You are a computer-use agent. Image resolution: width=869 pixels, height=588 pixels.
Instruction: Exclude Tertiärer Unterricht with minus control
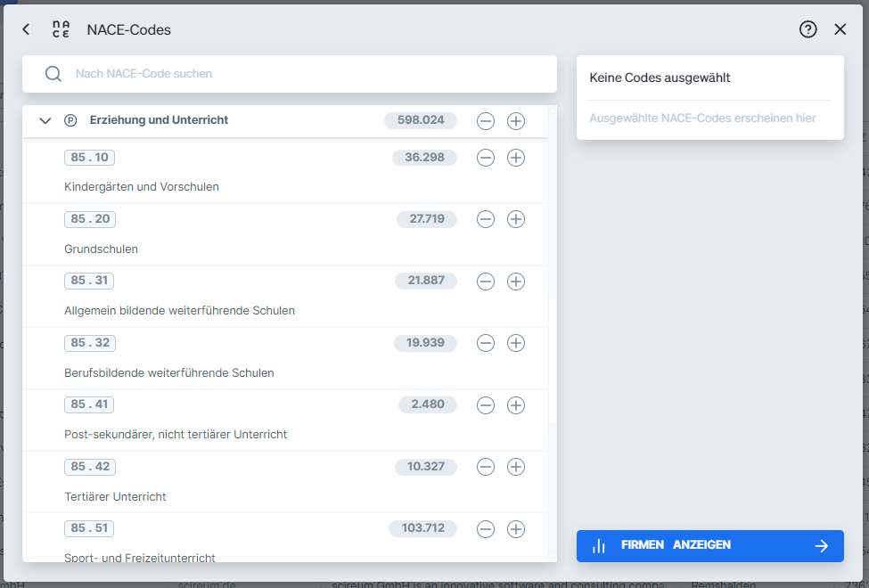pos(485,466)
